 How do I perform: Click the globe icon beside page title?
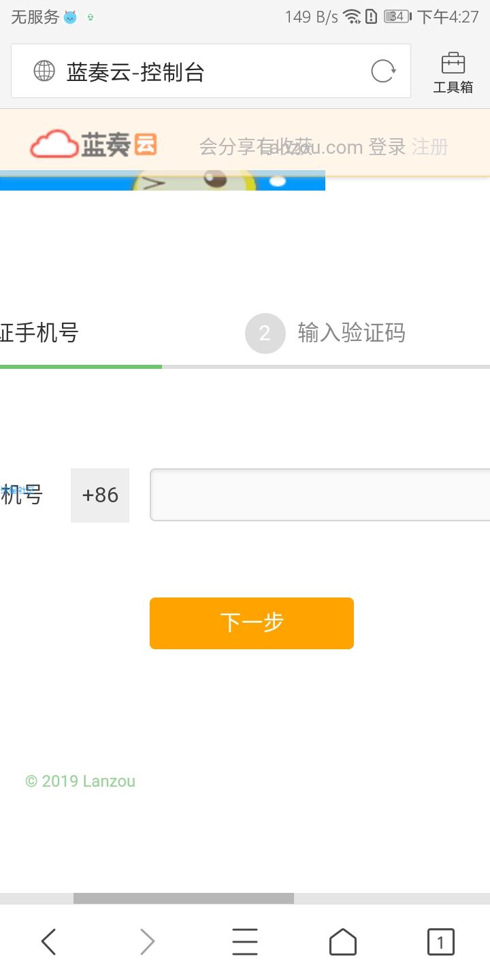coord(44,71)
